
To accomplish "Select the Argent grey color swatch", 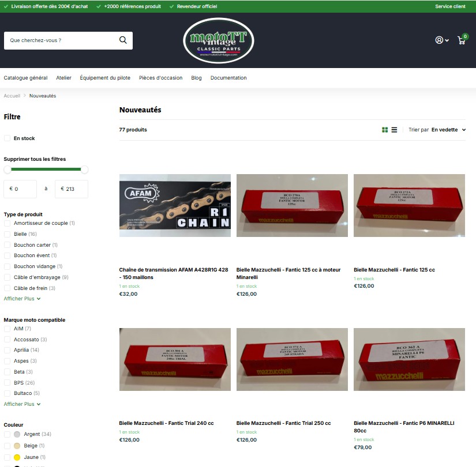I will pyautogui.click(x=17, y=434).
